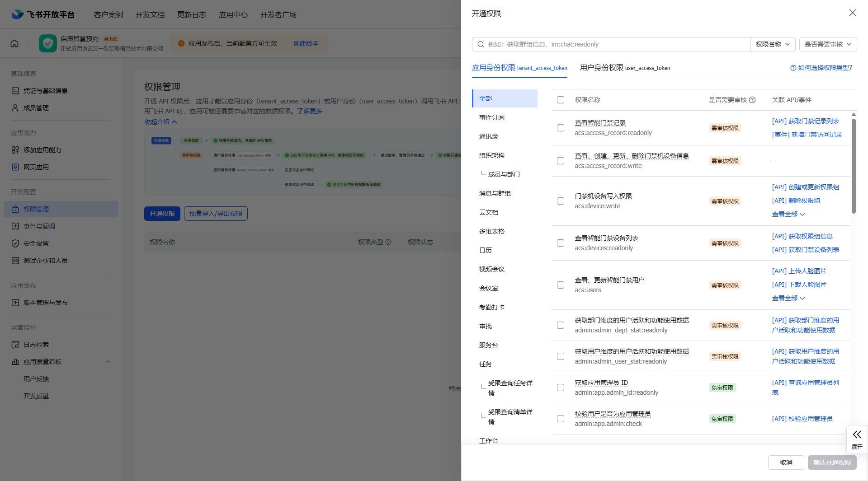Select 云文档 category in the left list

pos(489,212)
